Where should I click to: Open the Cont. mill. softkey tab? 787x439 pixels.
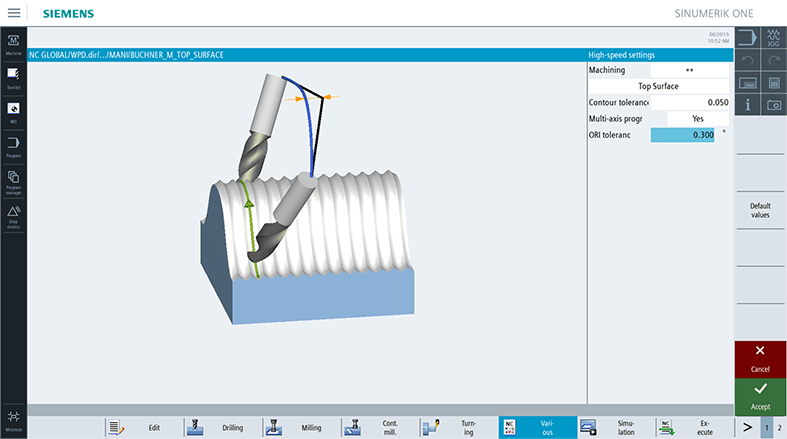(378, 427)
